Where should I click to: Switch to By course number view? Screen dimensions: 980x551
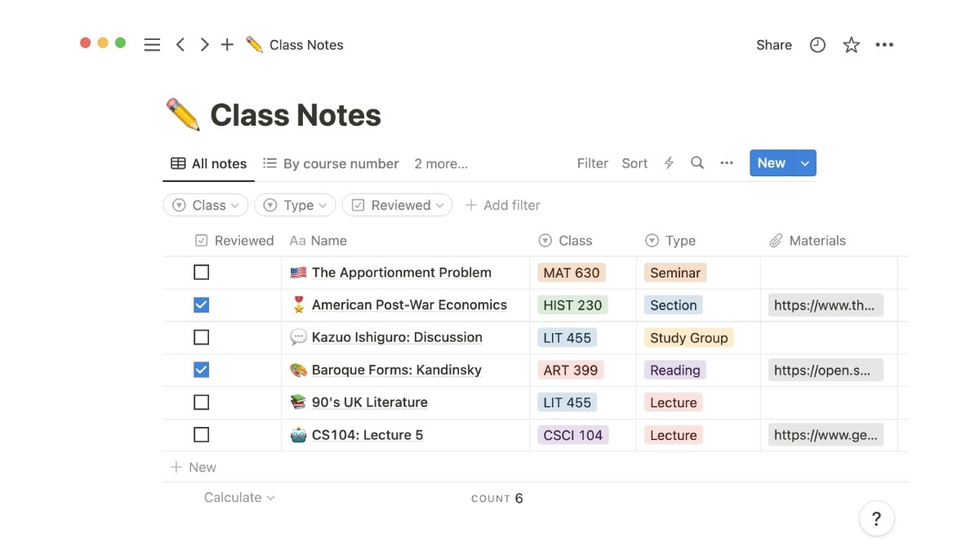tap(331, 163)
